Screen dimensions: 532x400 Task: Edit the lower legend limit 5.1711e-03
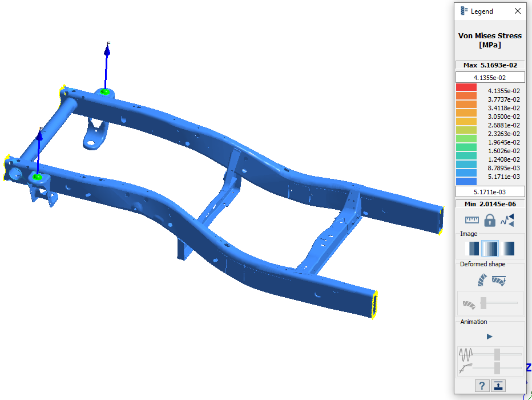pos(490,191)
